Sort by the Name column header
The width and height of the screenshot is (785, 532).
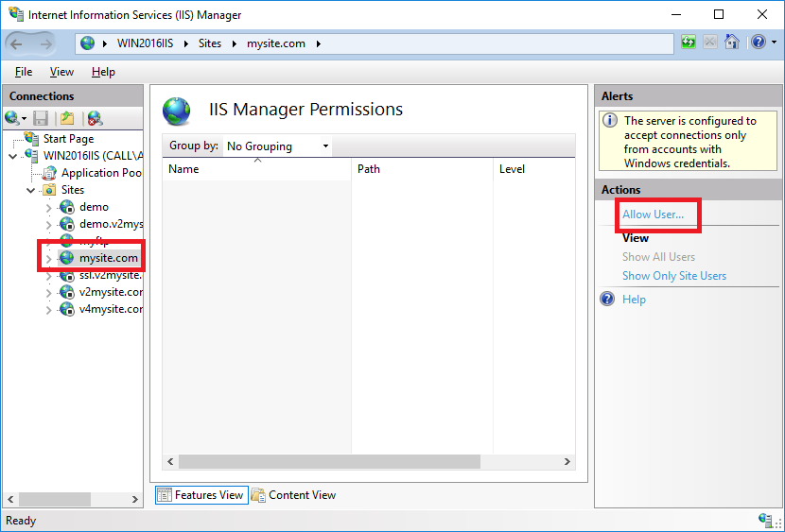(257, 169)
